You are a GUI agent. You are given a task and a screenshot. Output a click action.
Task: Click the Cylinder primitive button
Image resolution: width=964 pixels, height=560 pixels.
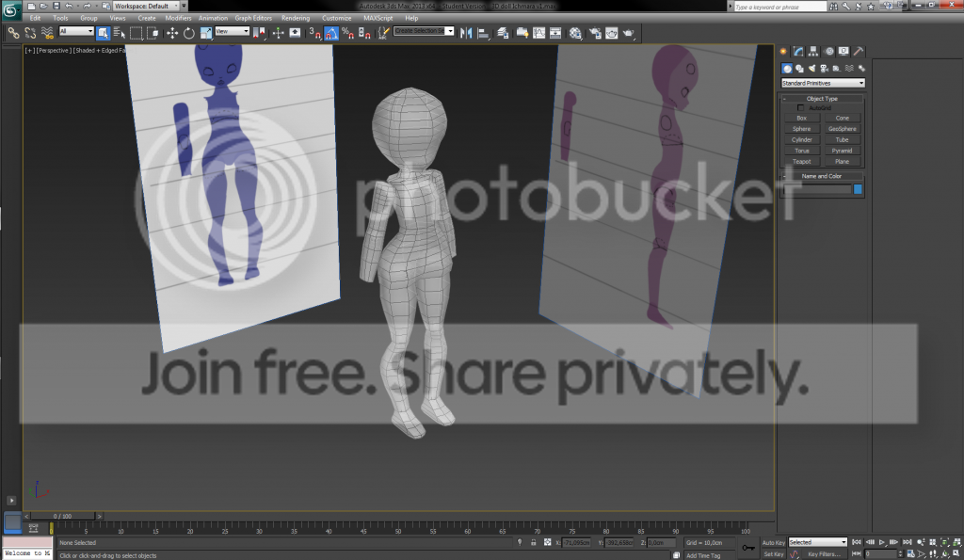coord(802,140)
